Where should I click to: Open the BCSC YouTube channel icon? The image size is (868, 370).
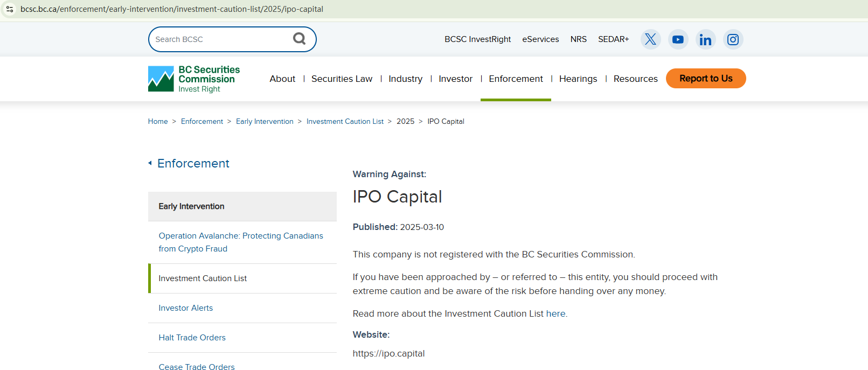pyautogui.click(x=678, y=39)
